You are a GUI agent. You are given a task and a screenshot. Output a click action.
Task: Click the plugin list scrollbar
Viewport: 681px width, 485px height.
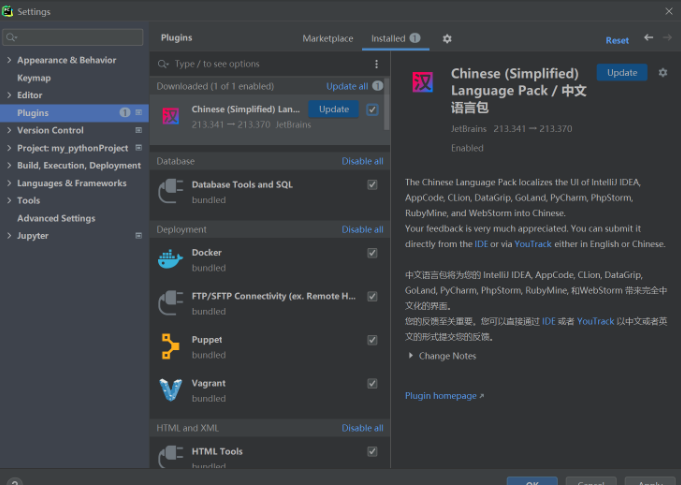click(387, 104)
